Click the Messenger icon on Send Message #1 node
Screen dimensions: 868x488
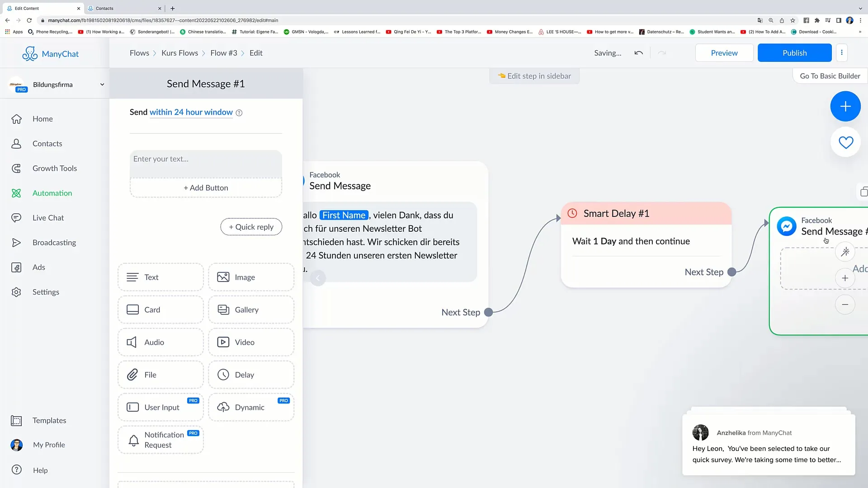pyautogui.click(x=787, y=226)
